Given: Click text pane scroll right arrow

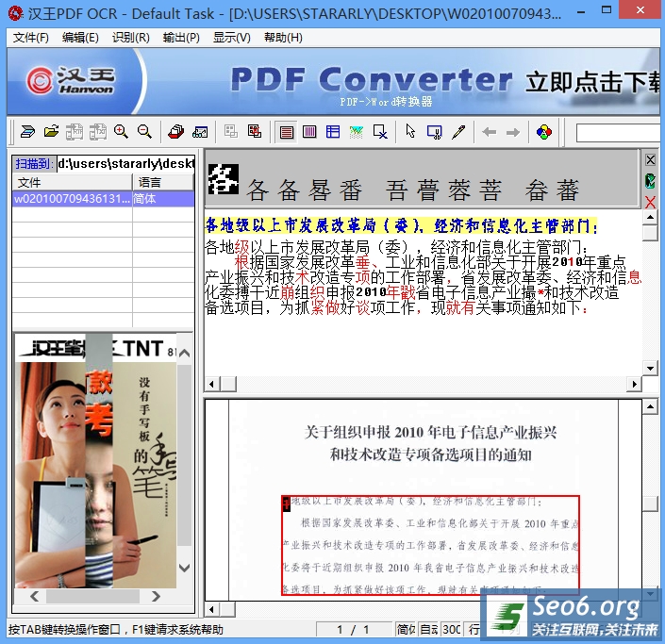Looking at the screenshot, I should (634, 385).
